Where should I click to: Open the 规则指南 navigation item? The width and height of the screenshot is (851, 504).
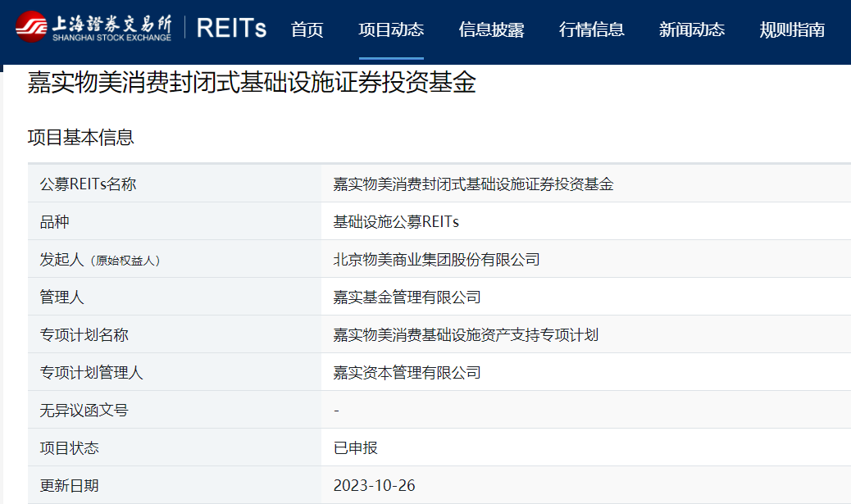(x=791, y=30)
